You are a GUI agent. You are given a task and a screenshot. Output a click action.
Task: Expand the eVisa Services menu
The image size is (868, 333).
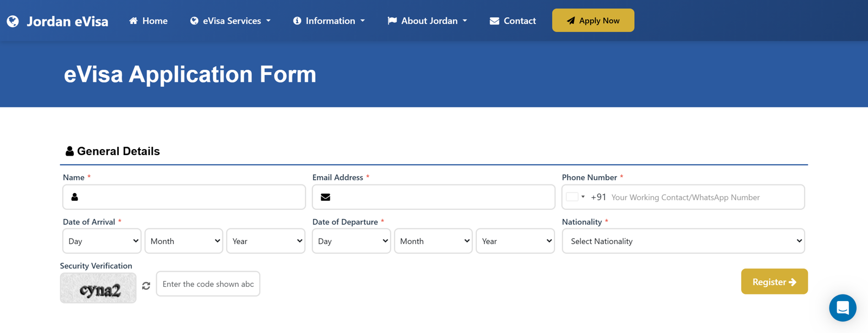(x=230, y=21)
